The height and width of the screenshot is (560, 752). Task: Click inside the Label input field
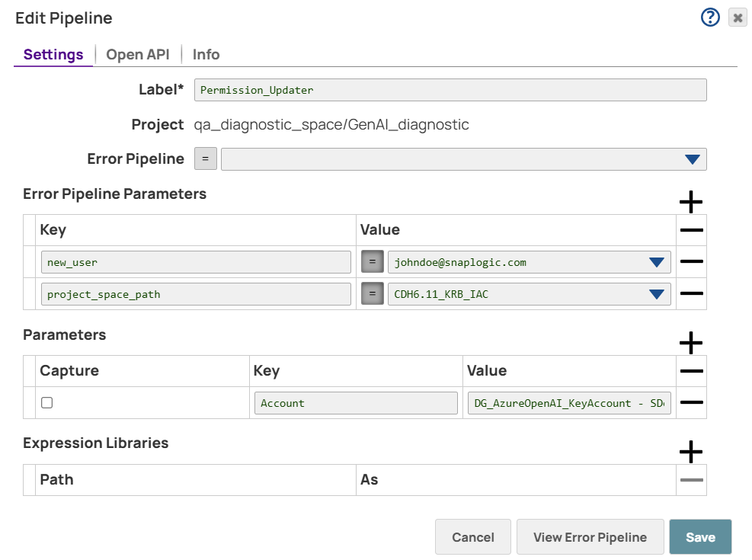pos(450,89)
